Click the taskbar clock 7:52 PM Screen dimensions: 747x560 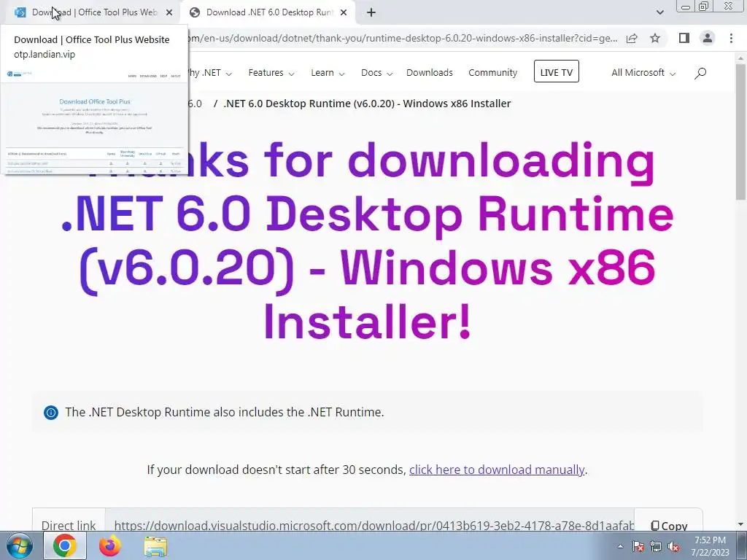pos(710,540)
